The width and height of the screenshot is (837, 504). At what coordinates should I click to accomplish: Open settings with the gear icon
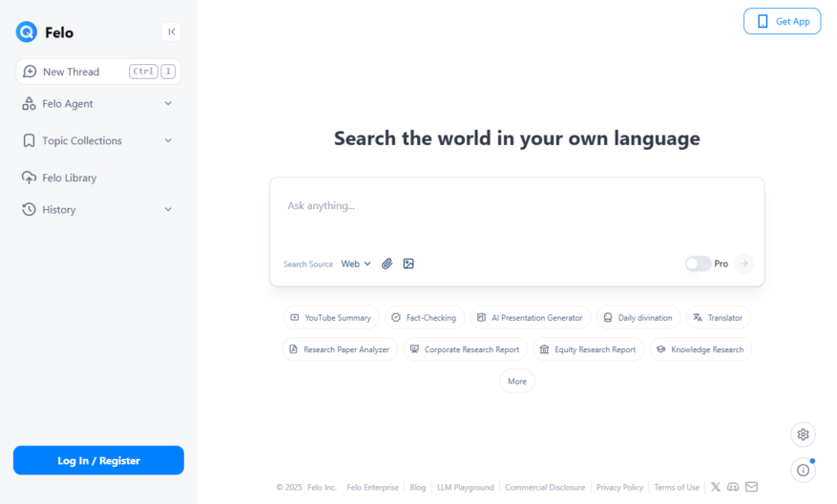click(803, 434)
